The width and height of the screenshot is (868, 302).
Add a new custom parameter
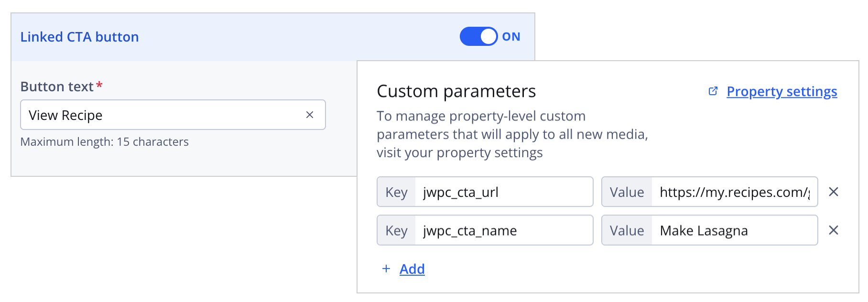(x=412, y=269)
